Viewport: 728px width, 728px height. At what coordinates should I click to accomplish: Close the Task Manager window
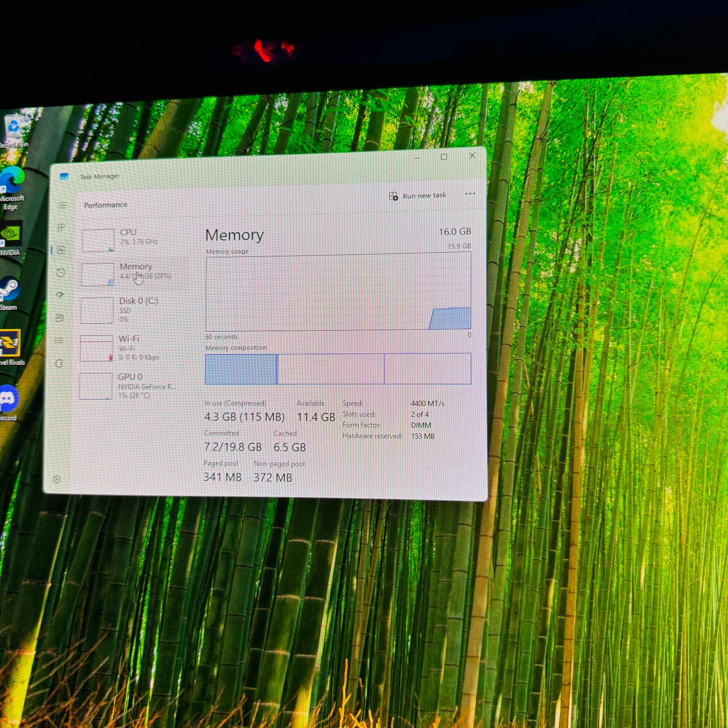[472, 156]
